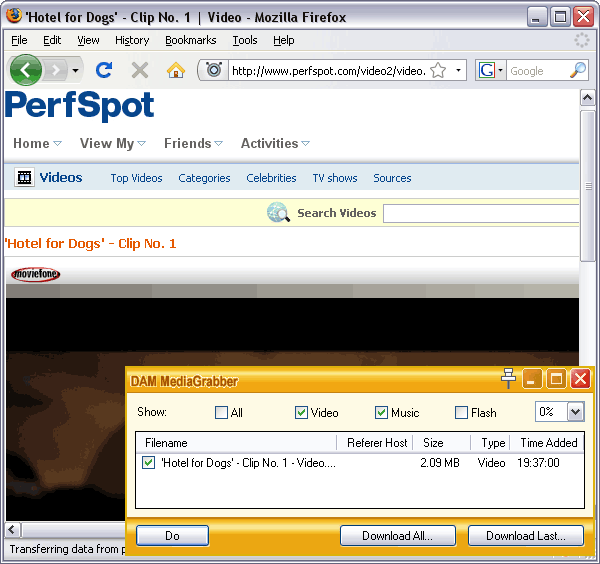Sort by the Type column header
The height and width of the screenshot is (564, 600).
[x=490, y=443]
